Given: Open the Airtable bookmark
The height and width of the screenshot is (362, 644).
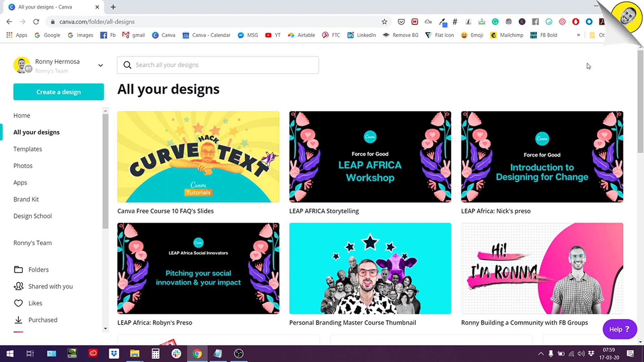Looking at the screenshot, I should click(301, 35).
